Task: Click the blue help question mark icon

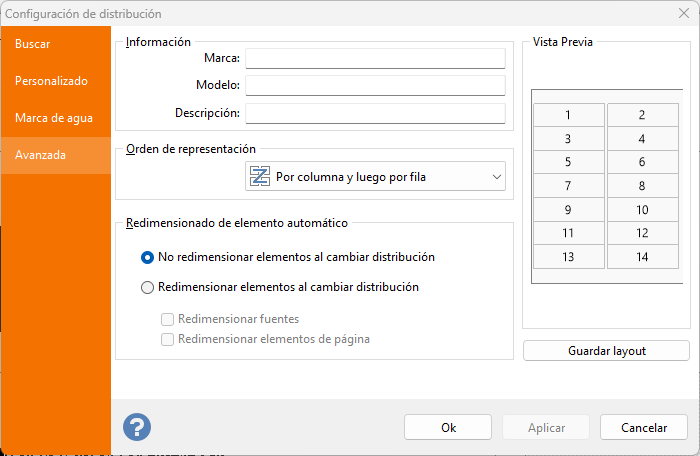Action: coord(137,427)
